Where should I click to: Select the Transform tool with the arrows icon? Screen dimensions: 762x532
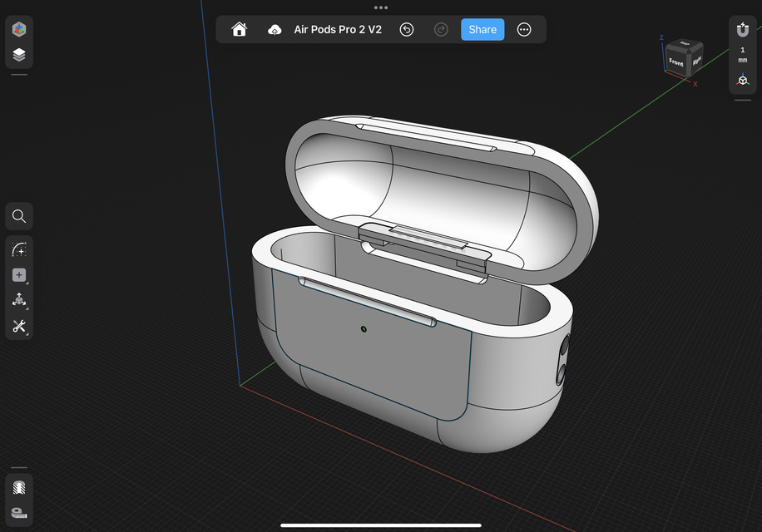click(18, 300)
